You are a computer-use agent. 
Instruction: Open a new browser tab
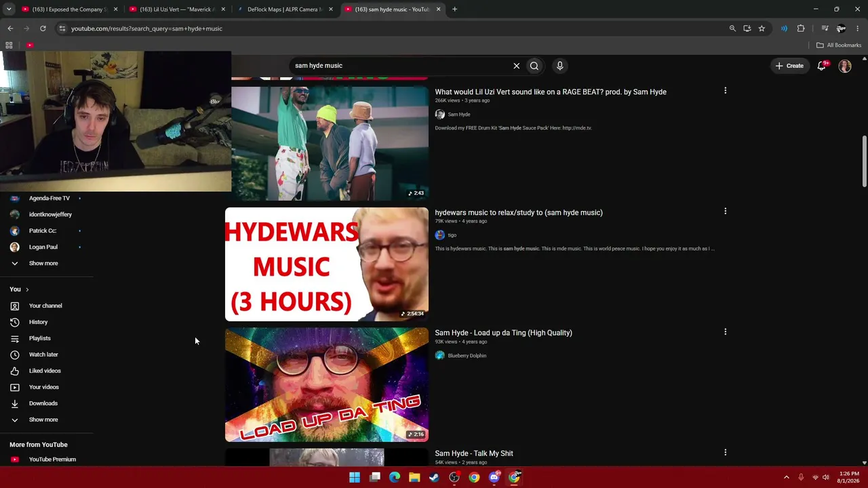pyautogui.click(x=454, y=9)
